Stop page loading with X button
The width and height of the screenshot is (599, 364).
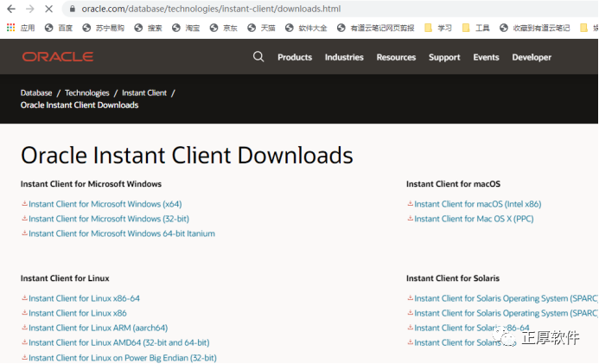[x=48, y=9]
